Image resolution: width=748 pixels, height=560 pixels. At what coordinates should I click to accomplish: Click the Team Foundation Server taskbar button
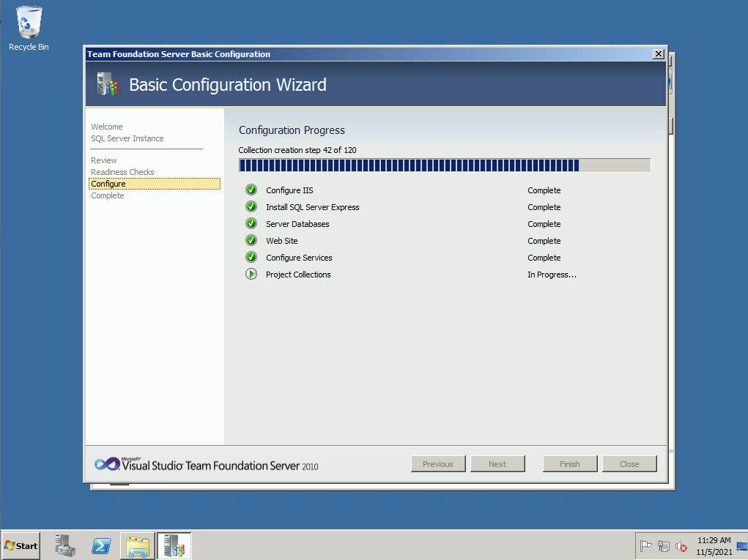(x=174, y=545)
